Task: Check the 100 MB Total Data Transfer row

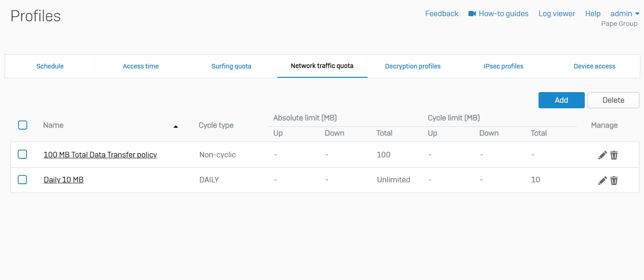Action: (22, 155)
